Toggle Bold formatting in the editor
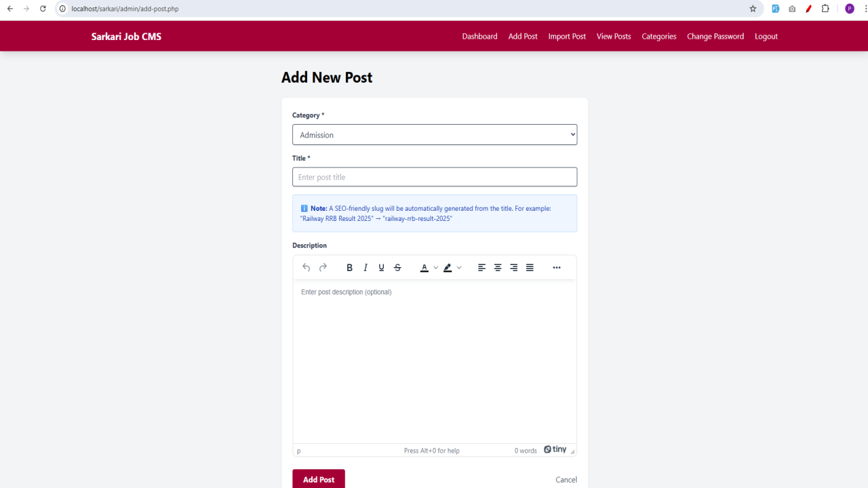This screenshot has height=488, width=868. coord(350,268)
